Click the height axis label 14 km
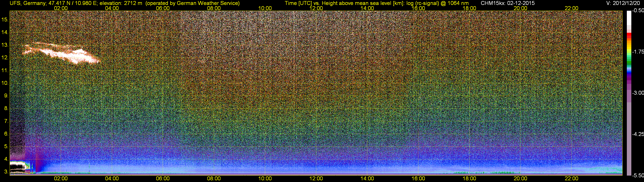644x182 pixels. (x=5, y=32)
